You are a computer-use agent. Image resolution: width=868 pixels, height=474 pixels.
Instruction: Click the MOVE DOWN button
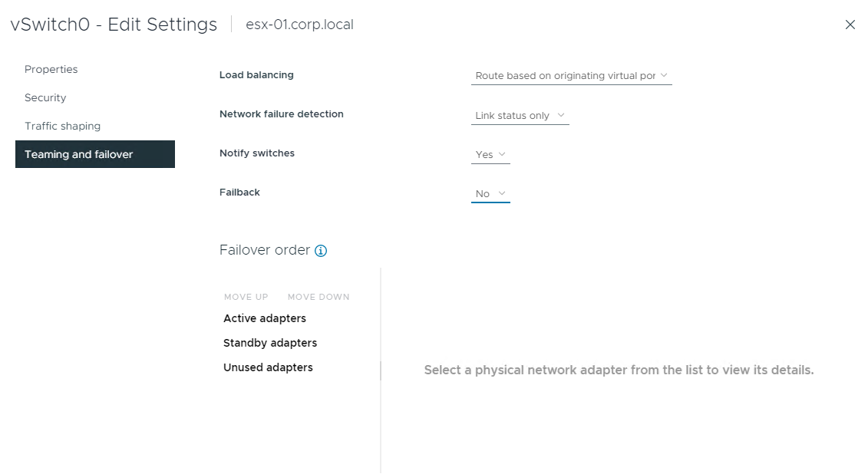(318, 297)
